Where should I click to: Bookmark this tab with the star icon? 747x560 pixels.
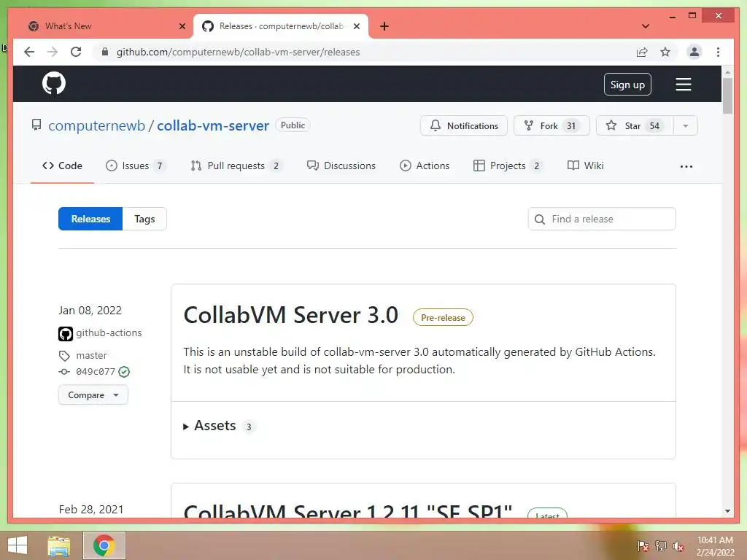(x=665, y=52)
